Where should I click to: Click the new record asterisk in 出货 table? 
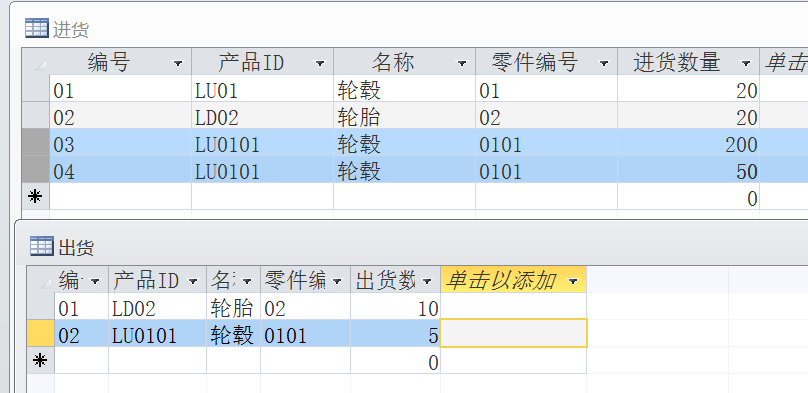[41, 361]
